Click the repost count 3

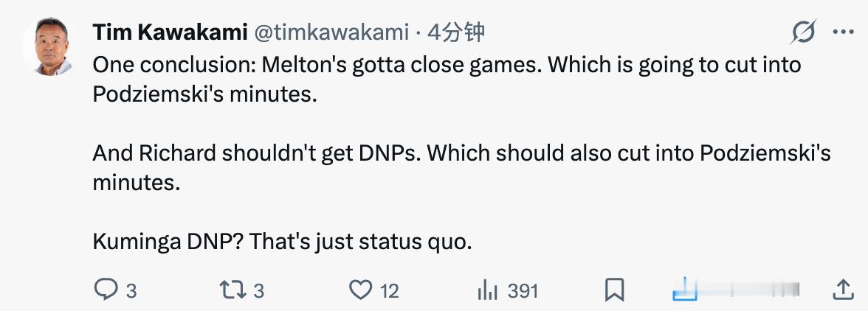258,291
